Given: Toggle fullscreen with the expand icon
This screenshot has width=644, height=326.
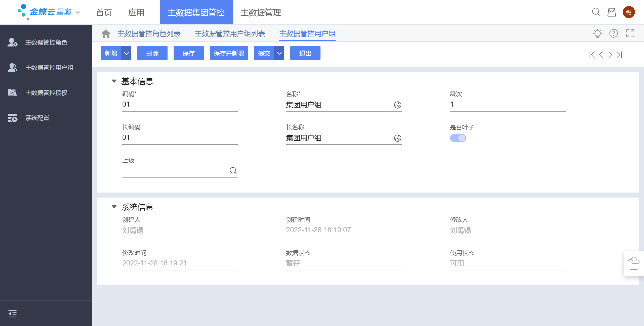Looking at the screenshot, I should point(630,33).
